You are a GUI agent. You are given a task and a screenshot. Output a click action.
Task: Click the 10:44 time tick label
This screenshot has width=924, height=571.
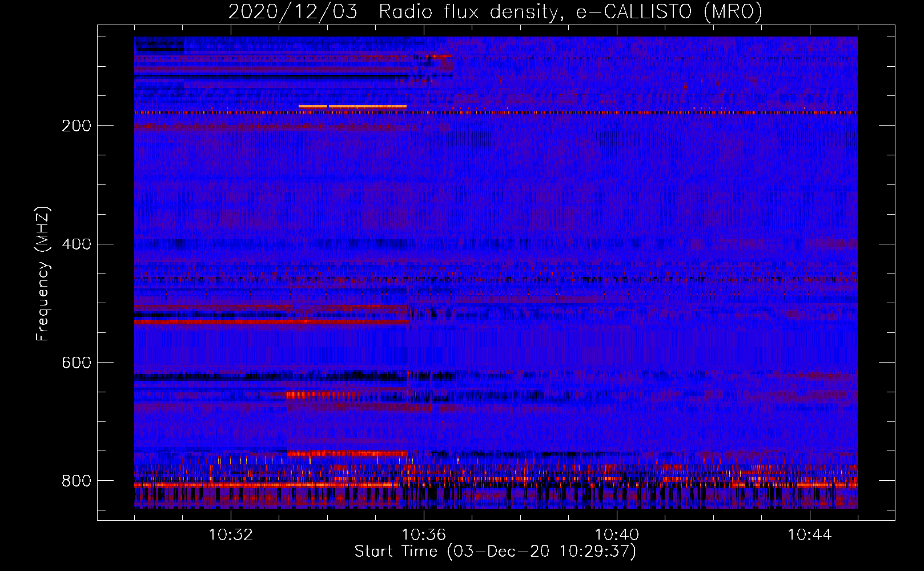pyautogui.click(x=810, y=535)
